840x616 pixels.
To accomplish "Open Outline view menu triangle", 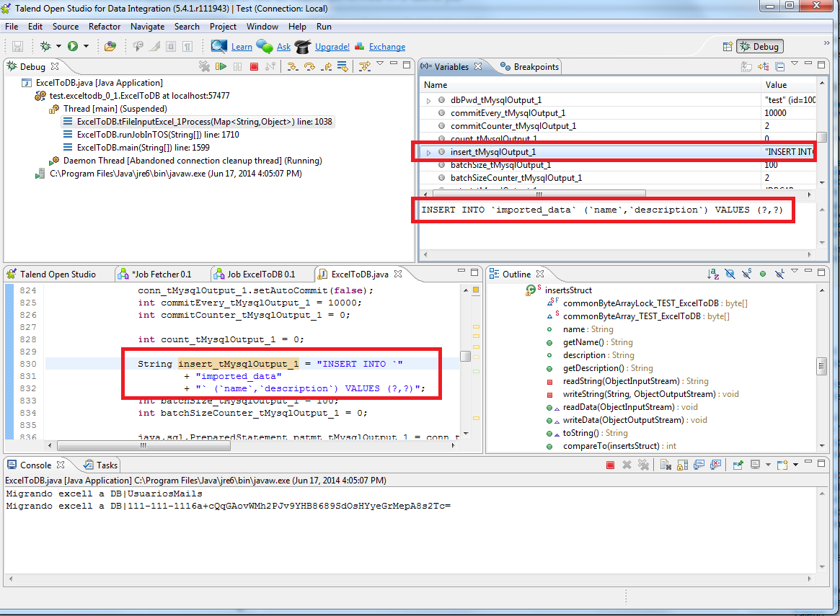I will point(795,272).
